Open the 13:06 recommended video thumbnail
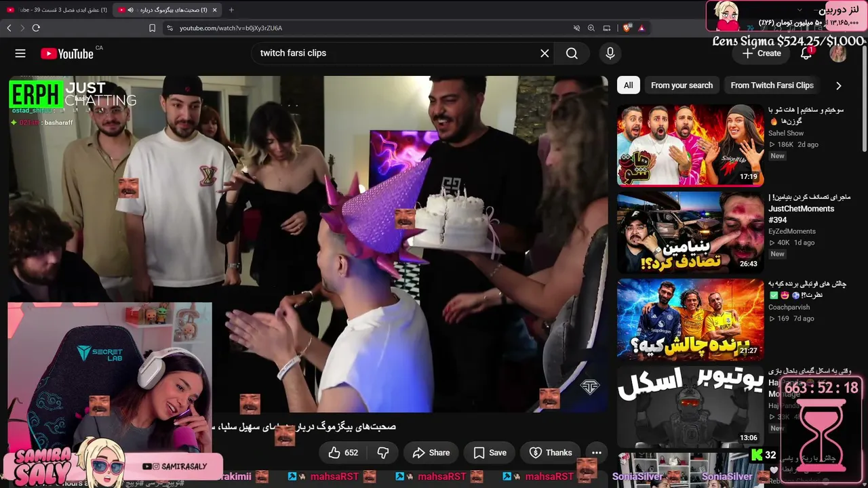The height and width of the screenshot is (488, 868). (x=690, y=407)
